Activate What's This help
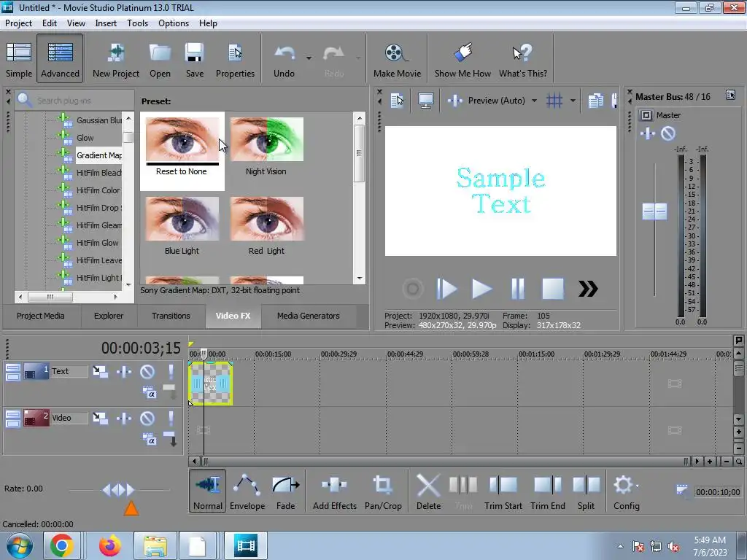747x560 pixels. point(522,60)
